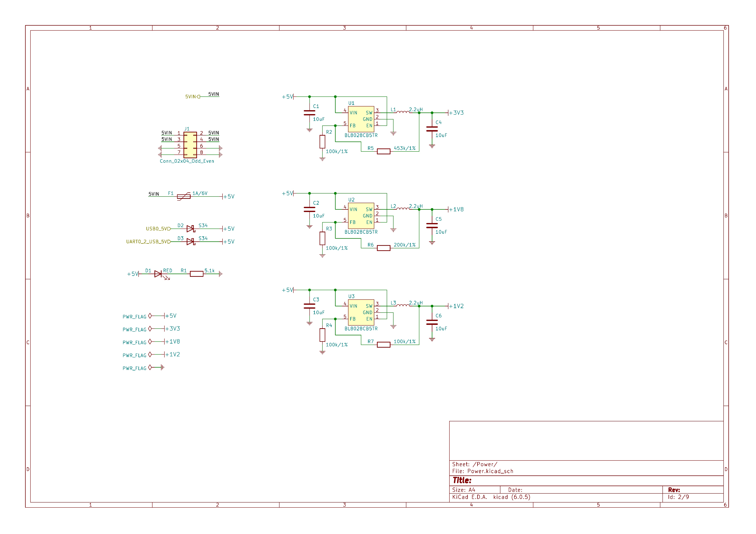The image size is (756, 534).
Task: Click capacitor C3 10uF symbol
Action: coord(310,306)
